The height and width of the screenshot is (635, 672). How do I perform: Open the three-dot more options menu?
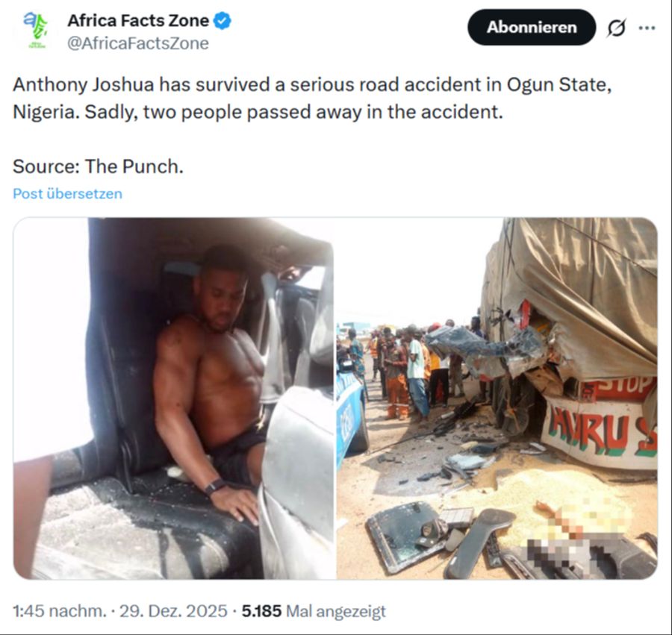point(647,28)
